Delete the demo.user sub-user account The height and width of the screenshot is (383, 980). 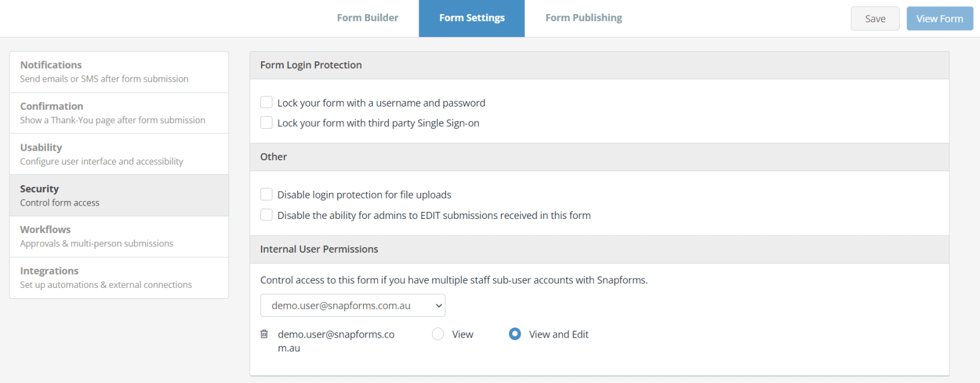(x=265, y=333)
